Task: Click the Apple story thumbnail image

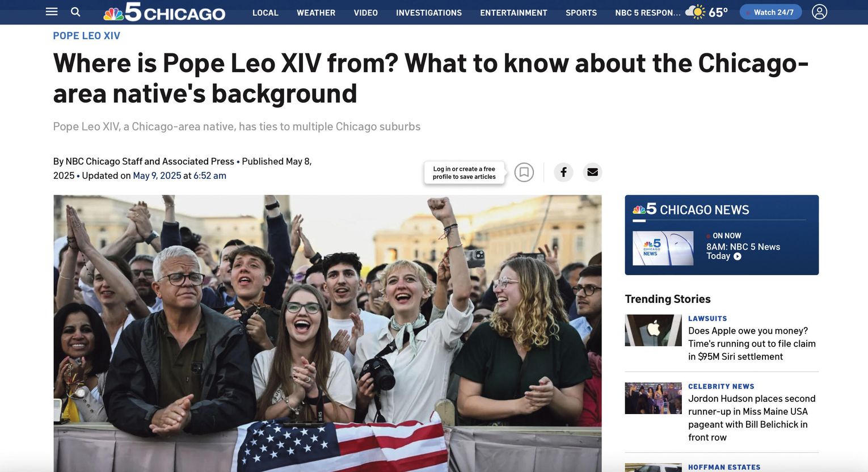Action: [653, 330]
